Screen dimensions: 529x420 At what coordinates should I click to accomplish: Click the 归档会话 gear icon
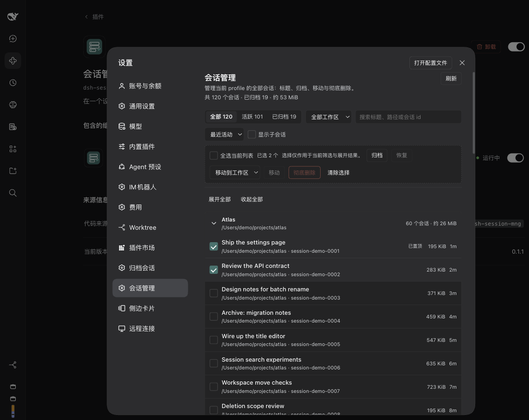pyautogui.click(x=122, y=268)
